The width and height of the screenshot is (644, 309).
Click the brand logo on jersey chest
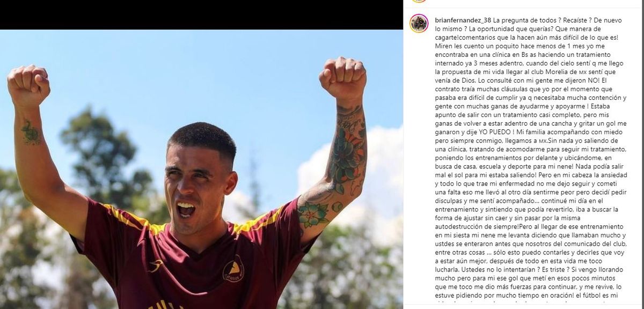pyautogui.click(x=155, y=266)
